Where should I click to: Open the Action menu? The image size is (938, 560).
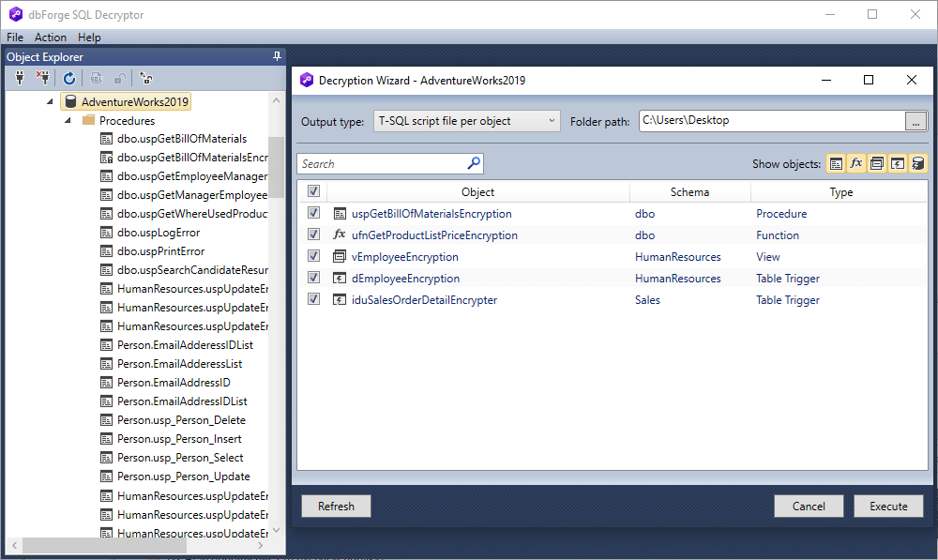[50, 38]
